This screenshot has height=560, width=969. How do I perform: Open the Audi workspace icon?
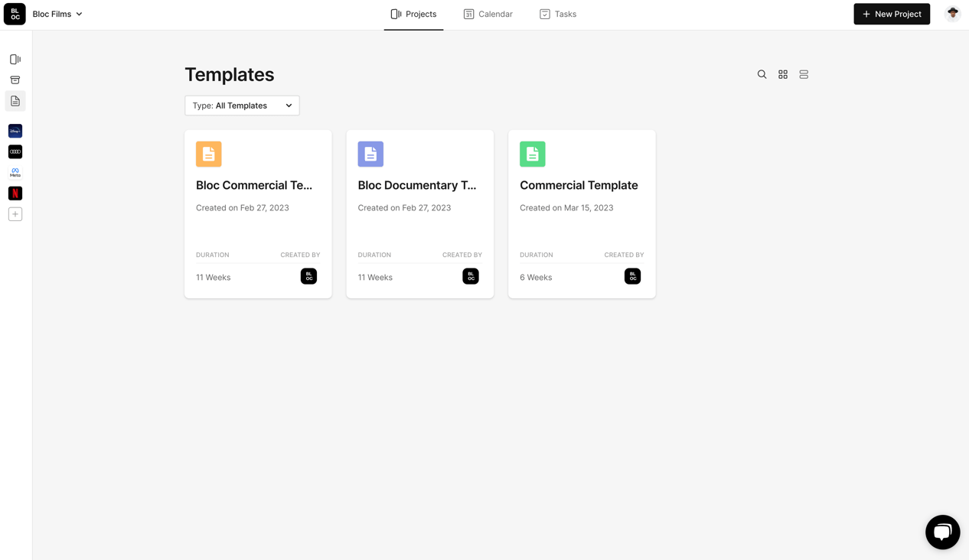point(15,151)
